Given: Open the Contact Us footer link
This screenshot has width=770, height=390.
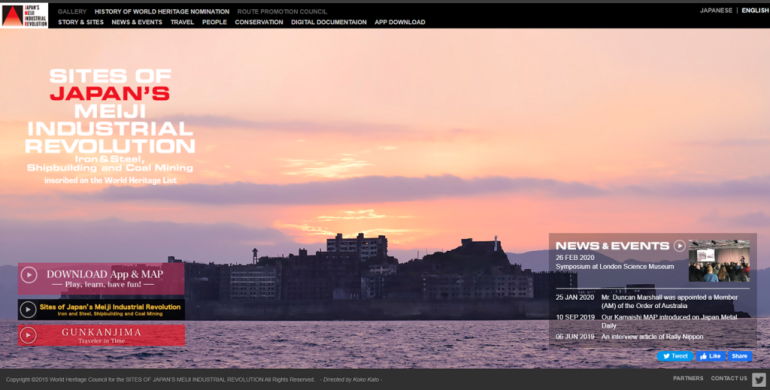Looking at the screenshot, I should pos(729,378).
